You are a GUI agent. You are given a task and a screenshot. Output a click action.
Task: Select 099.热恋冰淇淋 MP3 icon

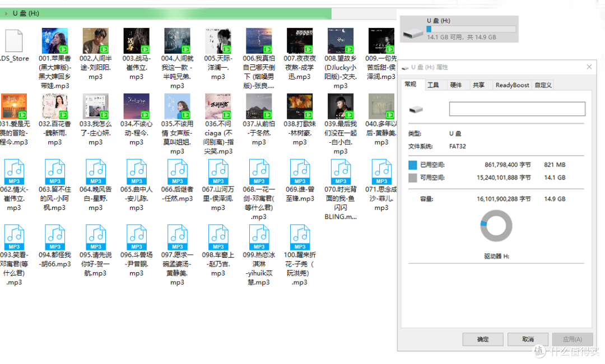(259, 237)
